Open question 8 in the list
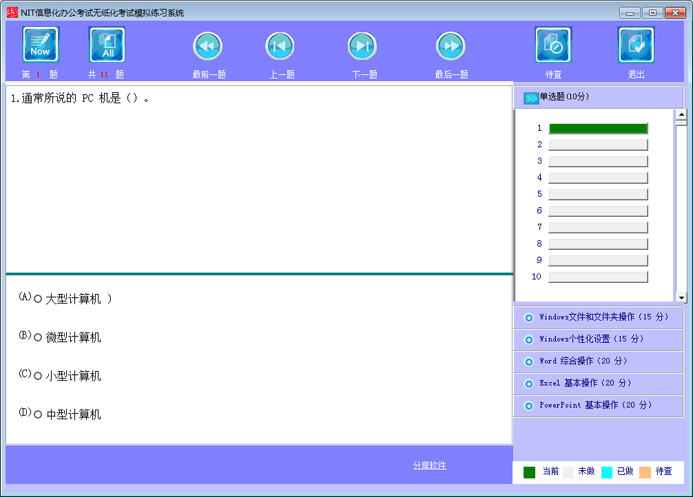The height and width of the screenshot is (497, 693). click(x=598, y=244)
